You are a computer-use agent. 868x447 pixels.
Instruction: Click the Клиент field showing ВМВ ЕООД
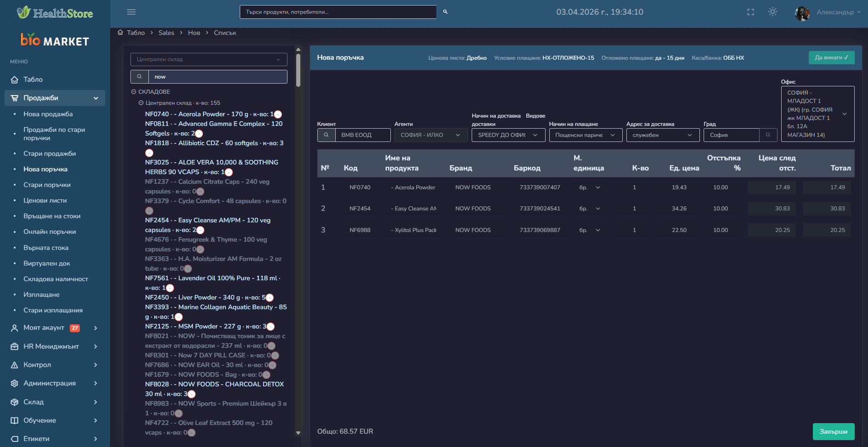[x=363, y=135]
